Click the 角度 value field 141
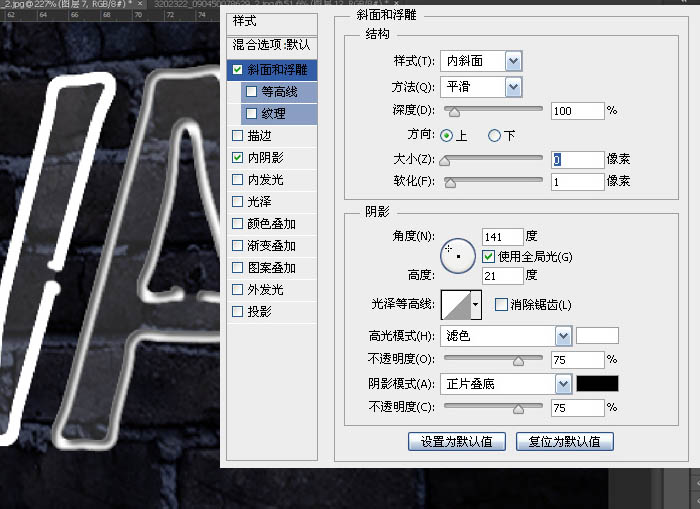 click(x=503, y=237)
